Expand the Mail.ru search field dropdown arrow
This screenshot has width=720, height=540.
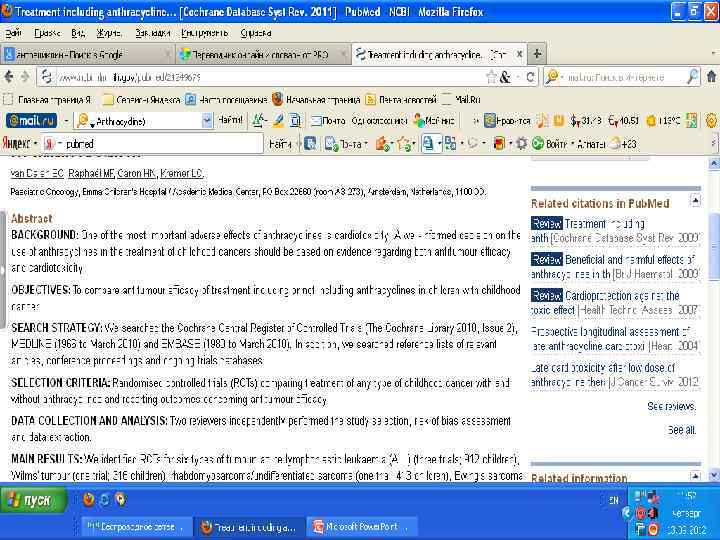point(207,121)
